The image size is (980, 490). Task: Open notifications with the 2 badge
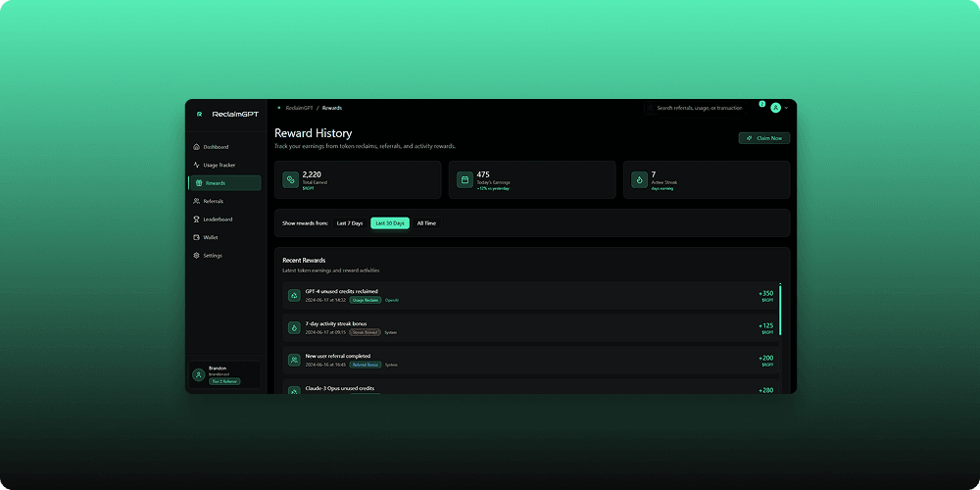pyautogui.click(x=761, y=104)
